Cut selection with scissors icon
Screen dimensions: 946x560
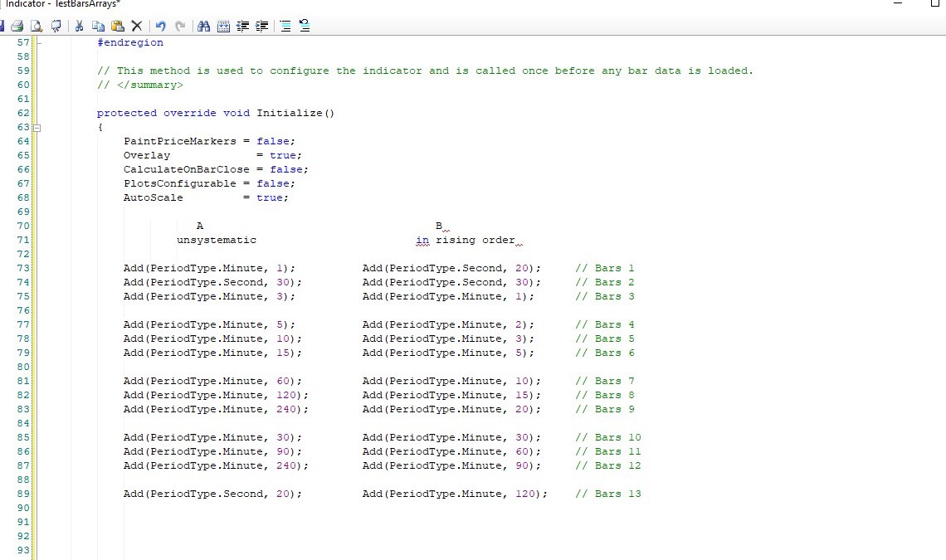(79, 26)
